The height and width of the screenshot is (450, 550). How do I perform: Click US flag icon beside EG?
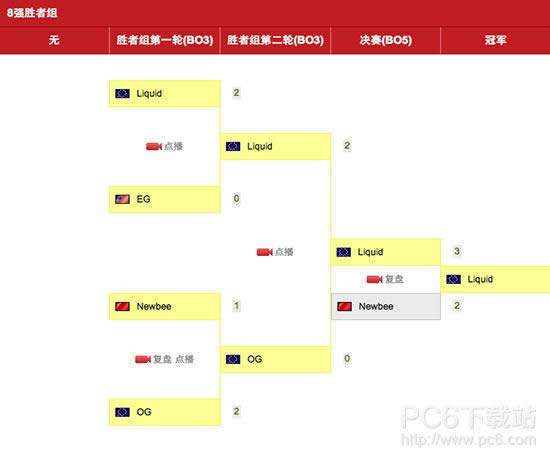pyautogui.click(x=122, y=199)
